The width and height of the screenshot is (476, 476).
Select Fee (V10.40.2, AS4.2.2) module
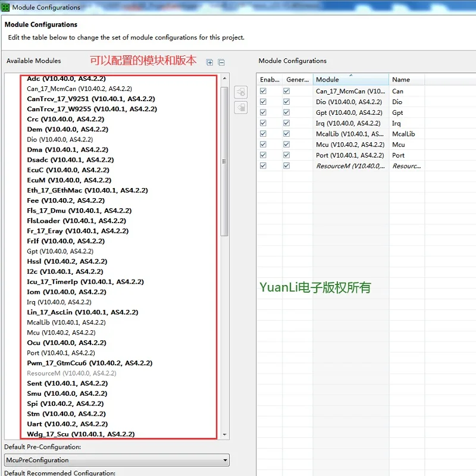(65, 201)
